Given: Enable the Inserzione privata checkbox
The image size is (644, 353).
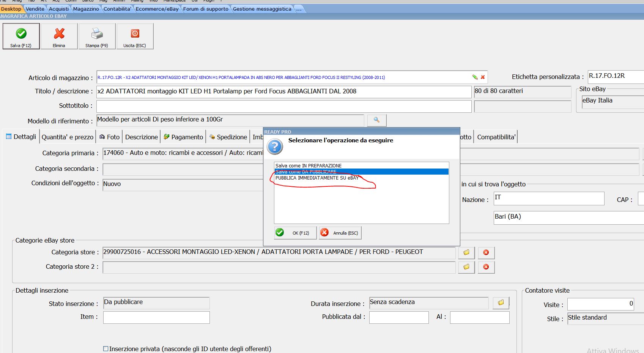Looking at the screenshot, I should click(x=106, y=348).
